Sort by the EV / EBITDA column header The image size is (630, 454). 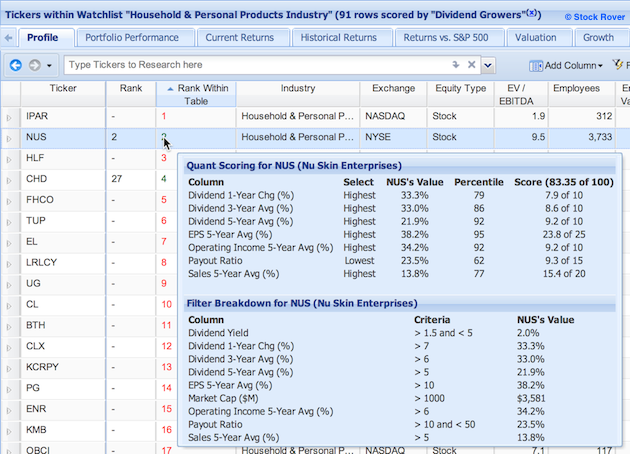pos(521,94)
